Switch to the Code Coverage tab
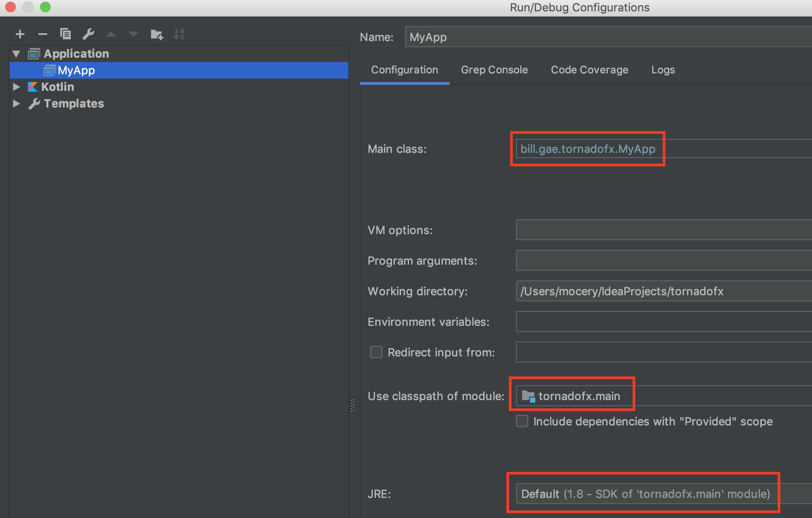This screenshot has height=518, width=812. (589, 70)
